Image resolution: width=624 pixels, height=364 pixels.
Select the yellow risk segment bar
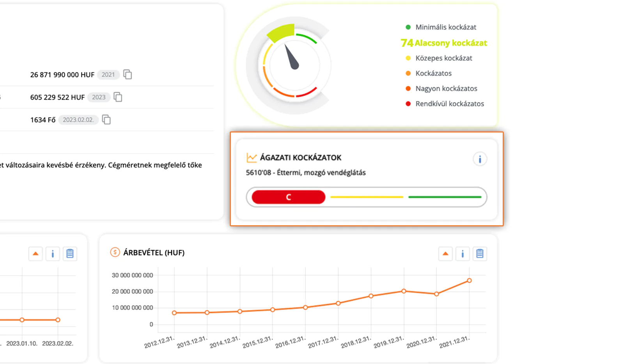point(367,197)
